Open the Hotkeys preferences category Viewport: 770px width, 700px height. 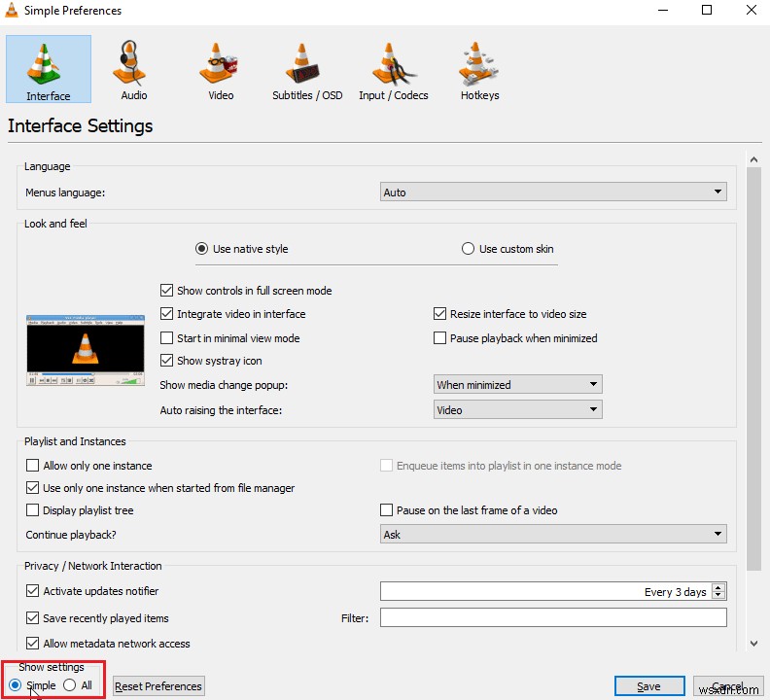[x=479, y=69]
